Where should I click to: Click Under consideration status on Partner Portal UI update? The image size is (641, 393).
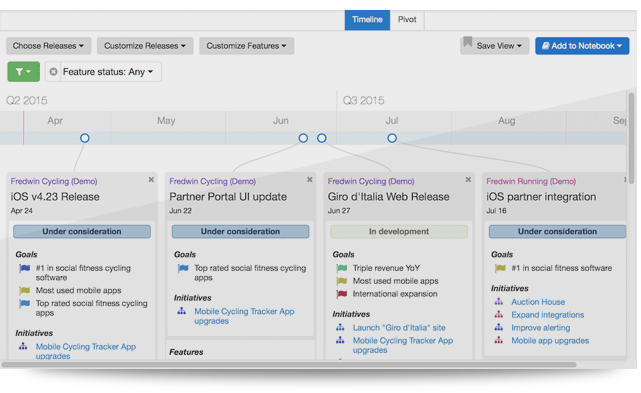240,231
